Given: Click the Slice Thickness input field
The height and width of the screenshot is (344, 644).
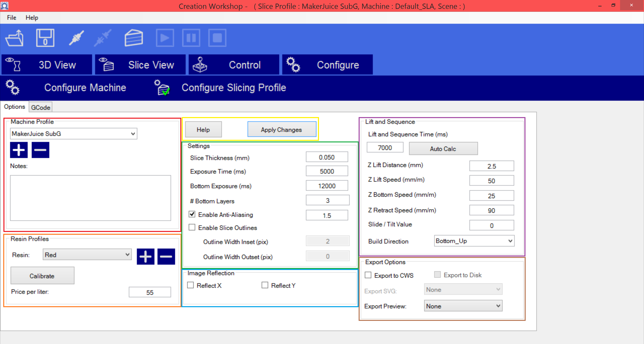Looking at the screenshot, I should [x=327, y=157].
